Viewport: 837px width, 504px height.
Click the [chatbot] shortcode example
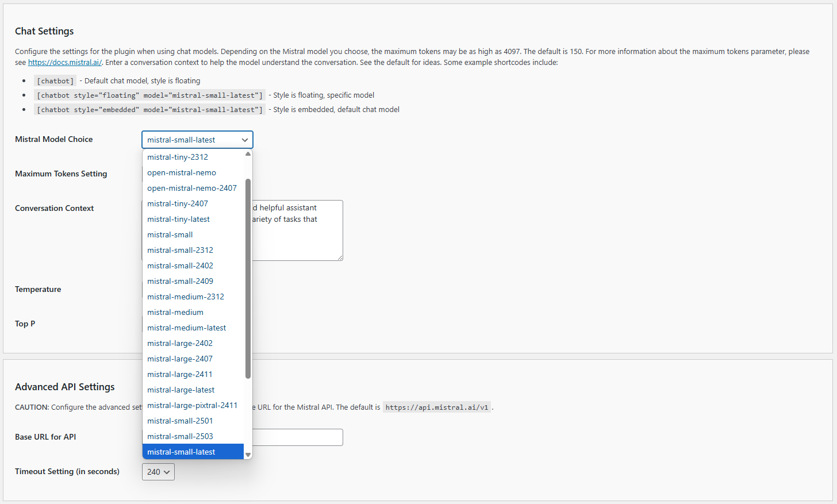pos(55,81)
